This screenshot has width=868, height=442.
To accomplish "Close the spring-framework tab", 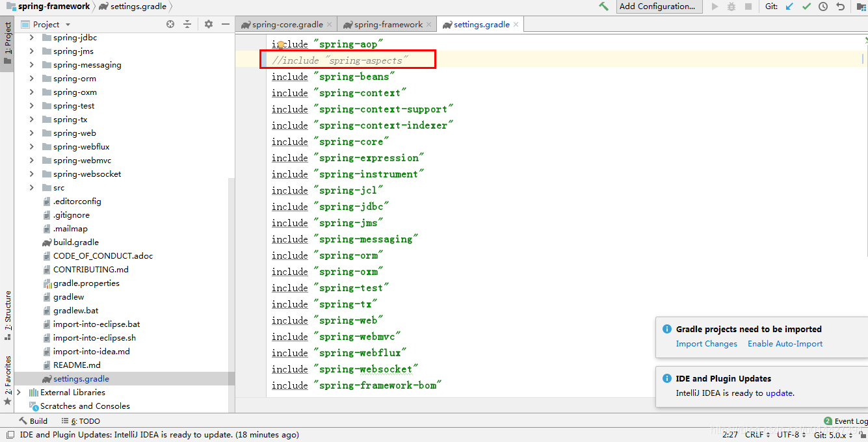I will pos(429,24).
